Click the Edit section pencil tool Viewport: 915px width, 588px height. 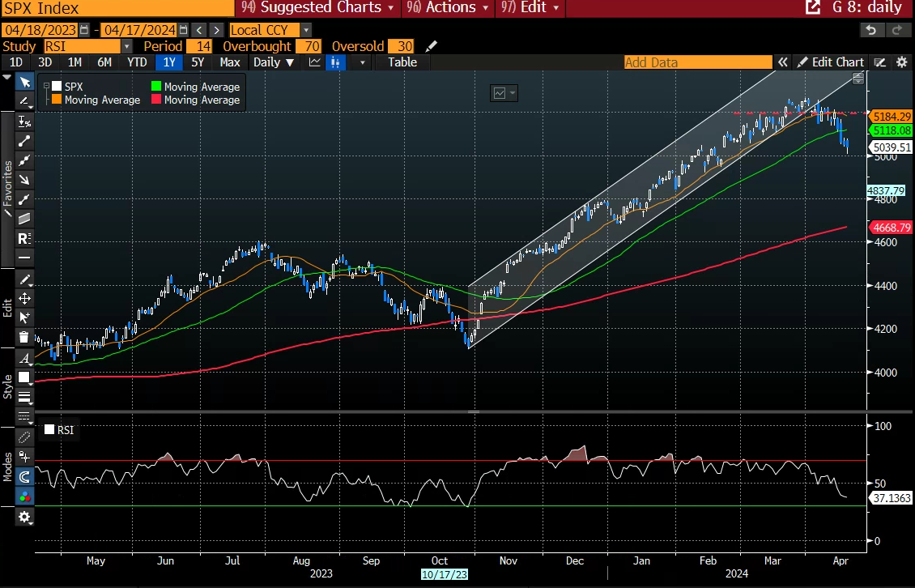click(x=24, y=279)
